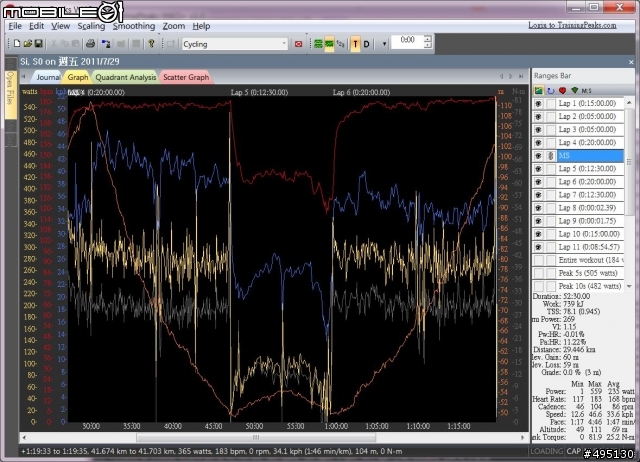Click the 0:00 smoothing time field

point(407,42)
